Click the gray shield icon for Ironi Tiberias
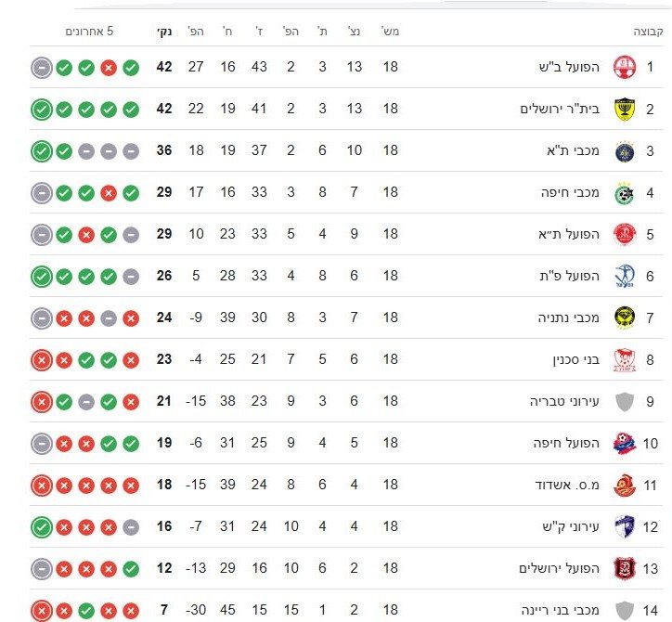 [625, 401]
